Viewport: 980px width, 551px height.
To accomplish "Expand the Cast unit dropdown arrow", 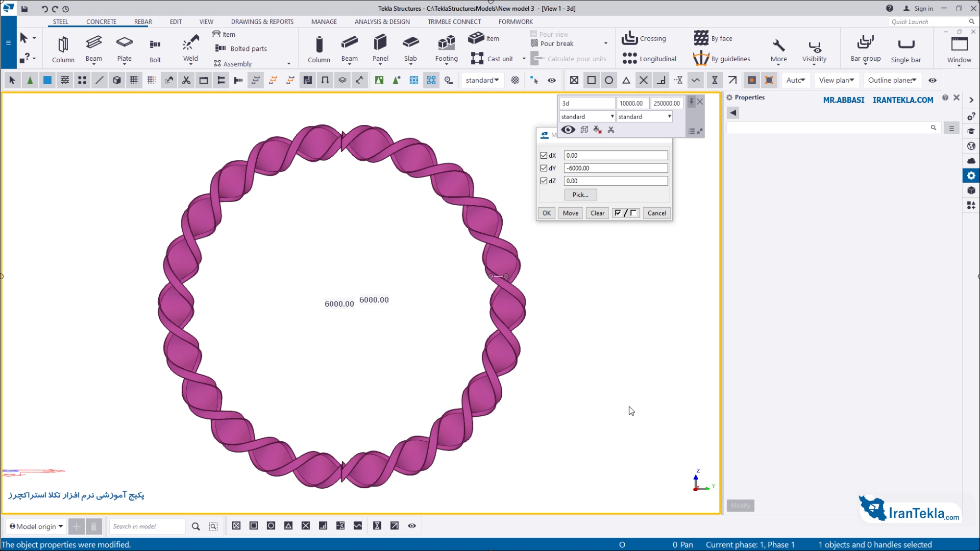I will (524, 59).
